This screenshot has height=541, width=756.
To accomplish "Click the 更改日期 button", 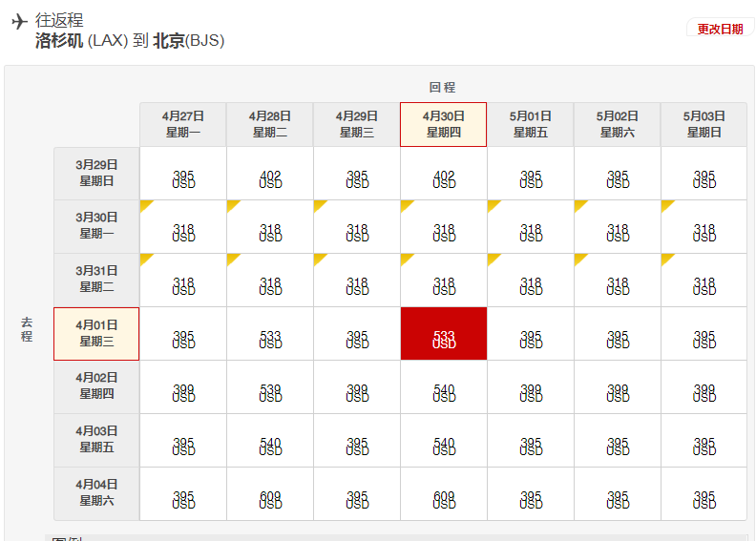I will (x=720, y=29).
